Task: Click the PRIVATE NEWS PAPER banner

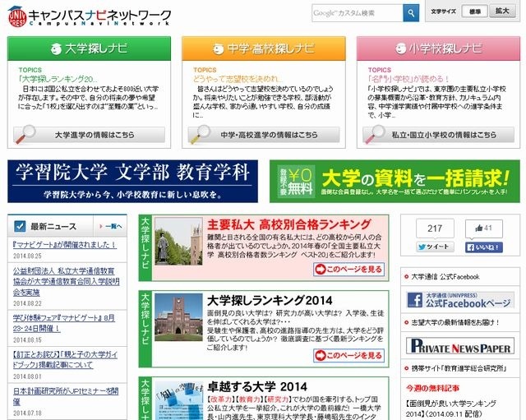Action: click(460, 346)
